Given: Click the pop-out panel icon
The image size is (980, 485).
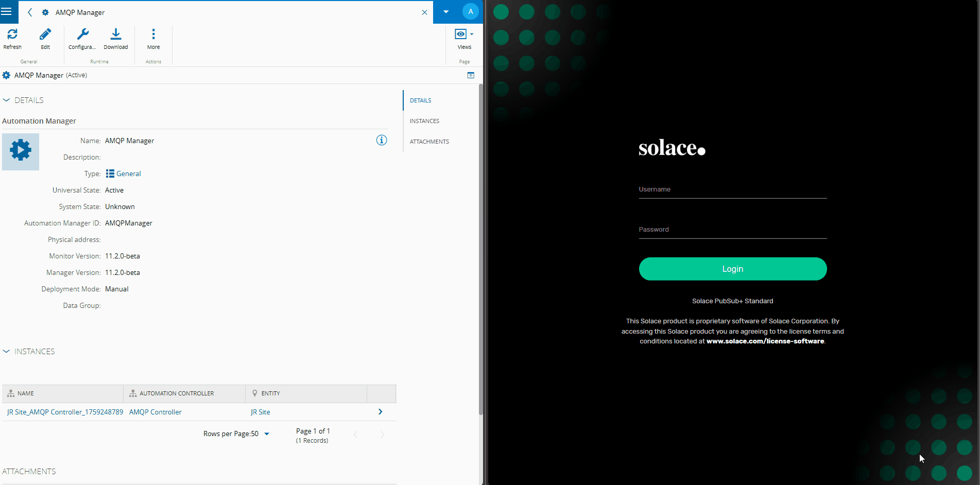Looking at the screenshot, I should (471, 75).
